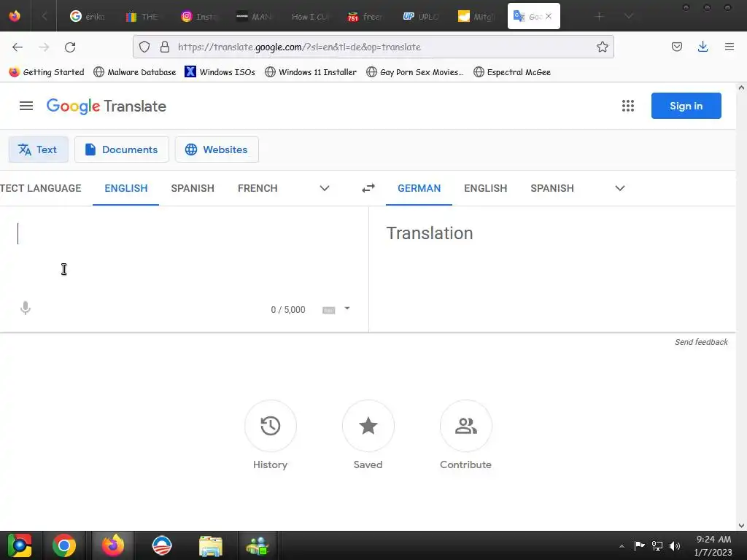
Task: Select Spanish as source language
Action: coord(193,188)
